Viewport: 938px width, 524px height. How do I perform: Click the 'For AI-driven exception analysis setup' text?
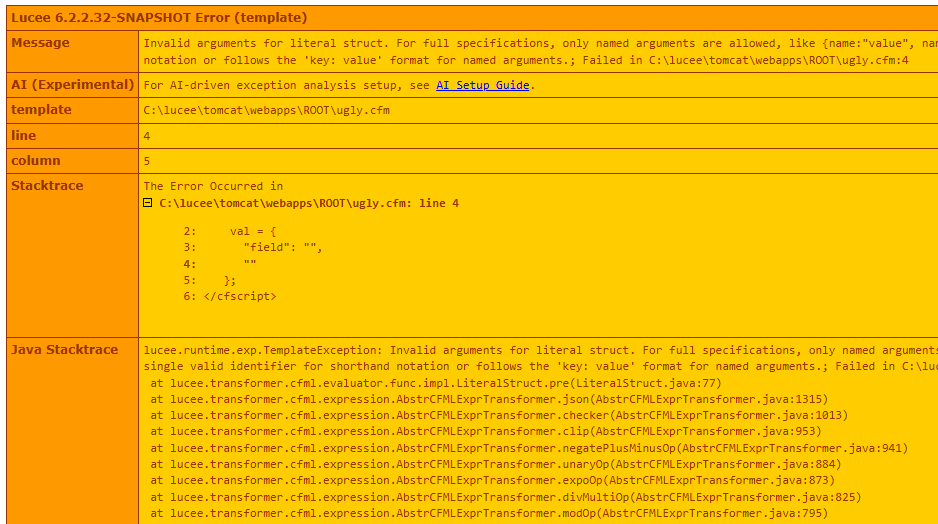[286, 85]
